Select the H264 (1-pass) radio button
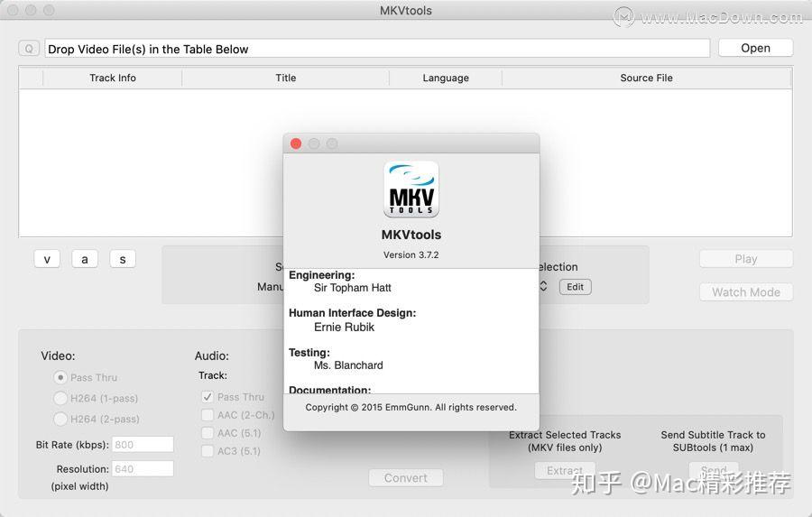The height and width of the screenshot is (517, 812). [x=60, y=398]
